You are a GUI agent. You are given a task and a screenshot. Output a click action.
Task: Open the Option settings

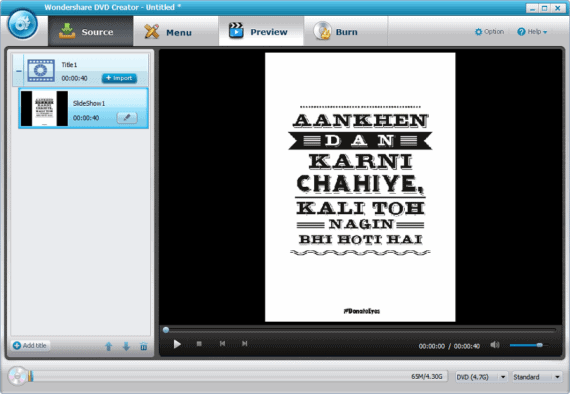pyautogui.click(x=489, y=32)
